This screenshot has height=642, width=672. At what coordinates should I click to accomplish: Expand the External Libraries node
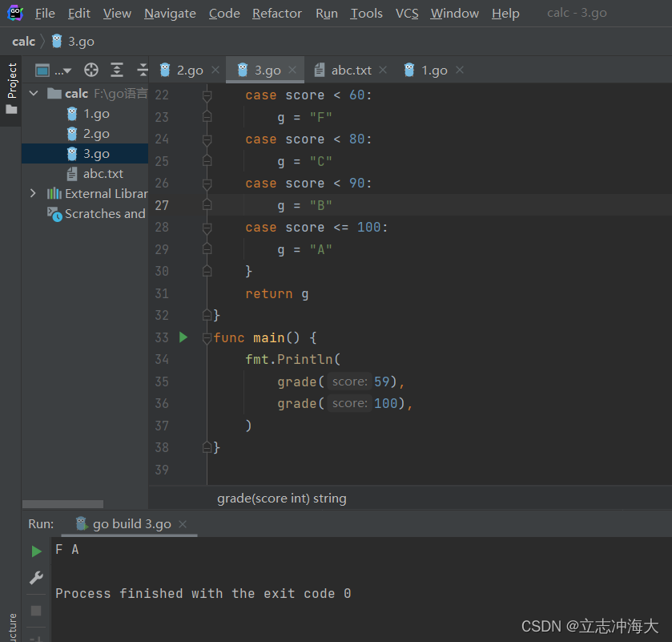click(34, 193)
